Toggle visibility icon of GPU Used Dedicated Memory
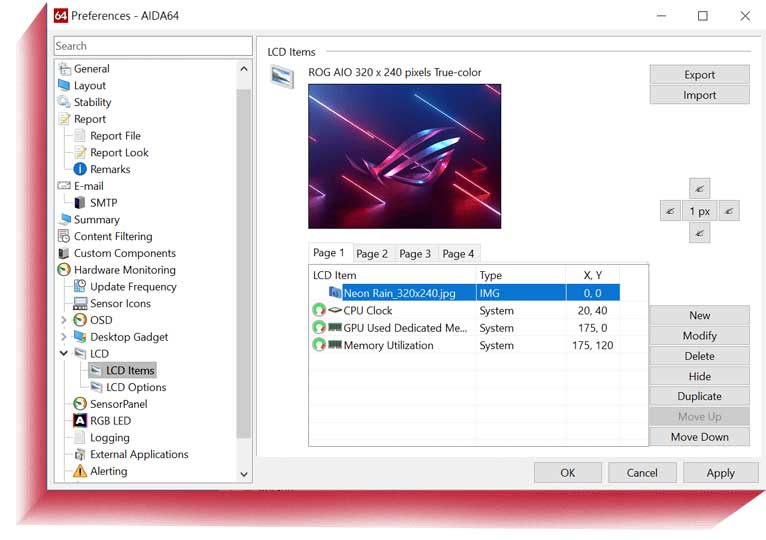766x540 pixels. pyautogui.click(x=319, y=327)
